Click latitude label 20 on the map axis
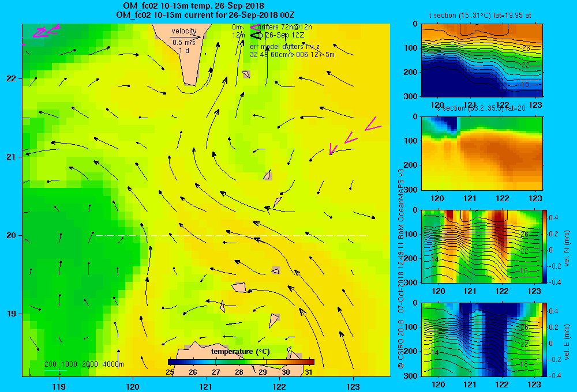 tap(12, 235)
